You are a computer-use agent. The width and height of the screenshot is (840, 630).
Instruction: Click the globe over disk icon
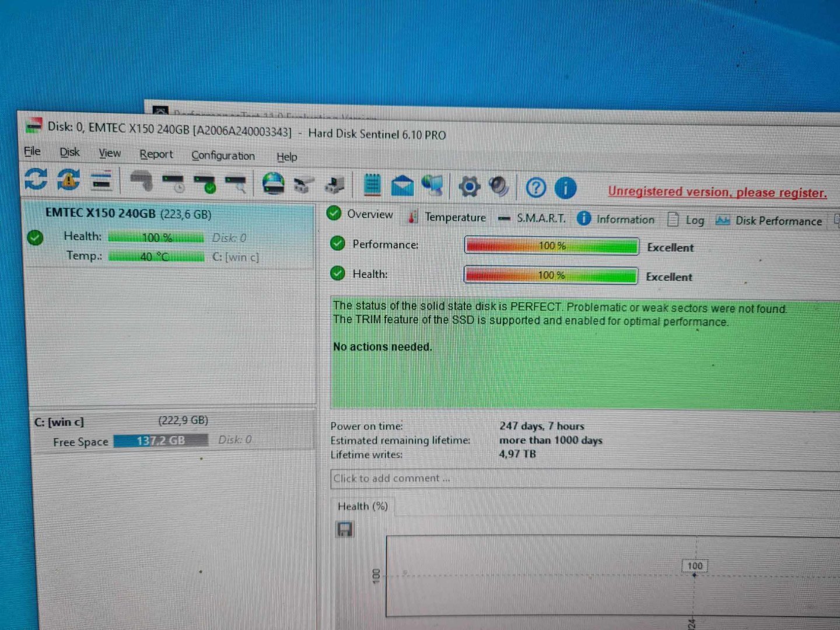[273, 184]
